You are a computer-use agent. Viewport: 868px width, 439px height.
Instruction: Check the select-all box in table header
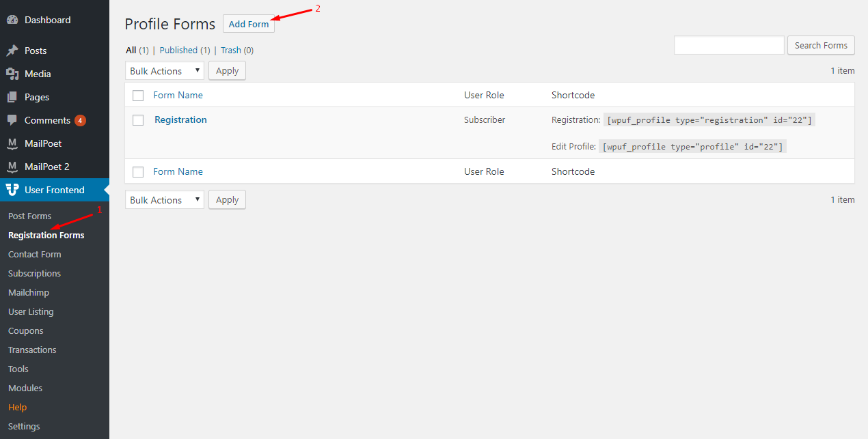(138, 96)
